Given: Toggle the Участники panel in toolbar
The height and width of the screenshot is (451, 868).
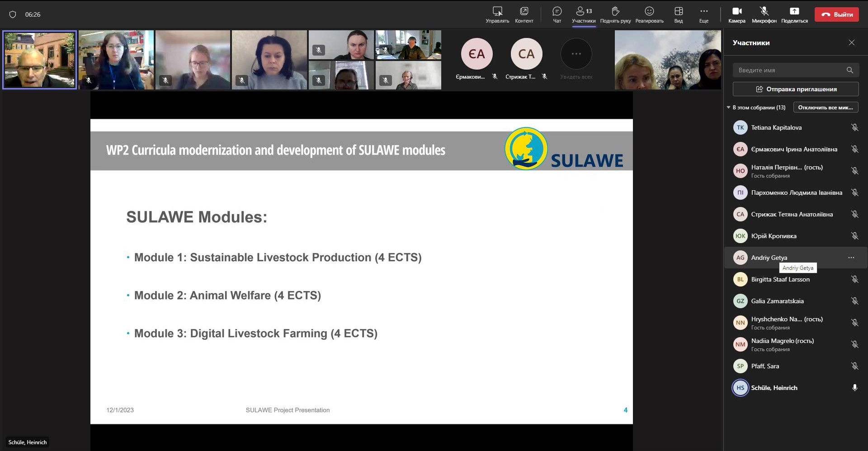Looking at the screenshot, I should [x=584, y=14].
